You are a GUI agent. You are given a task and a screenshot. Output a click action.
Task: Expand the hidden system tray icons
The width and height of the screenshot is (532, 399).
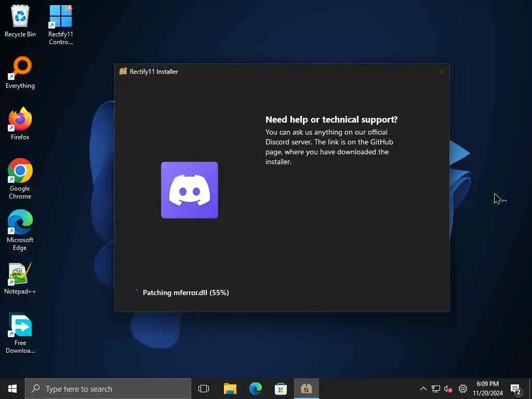tap(423, 389)
